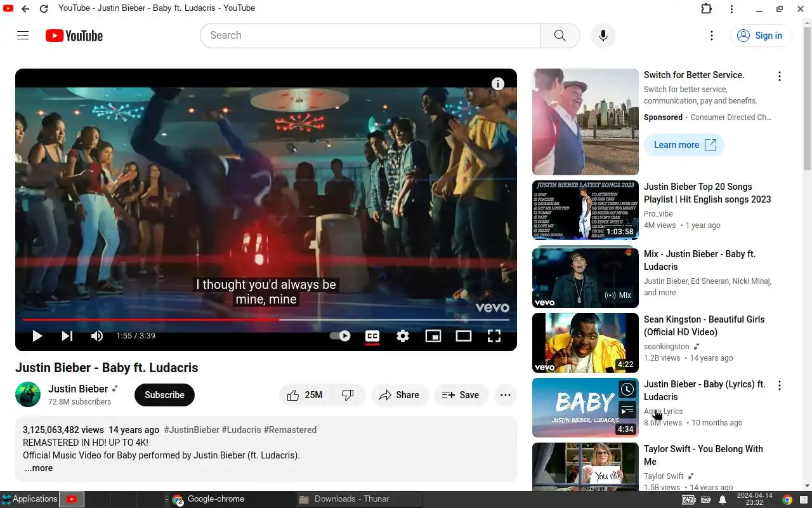Open the Switch for Better Service ad thumbnail
The width and height of the screenshot is (812, 508).
point(586,121)
